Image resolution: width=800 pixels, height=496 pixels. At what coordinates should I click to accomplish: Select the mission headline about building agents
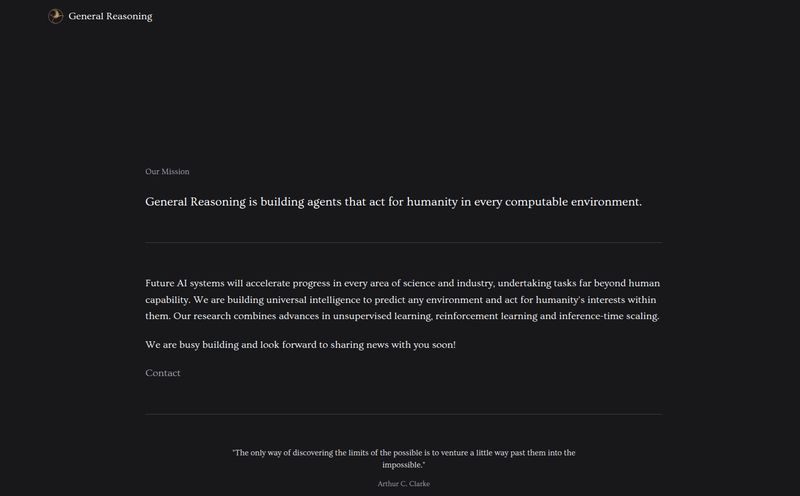pos(393,202)
